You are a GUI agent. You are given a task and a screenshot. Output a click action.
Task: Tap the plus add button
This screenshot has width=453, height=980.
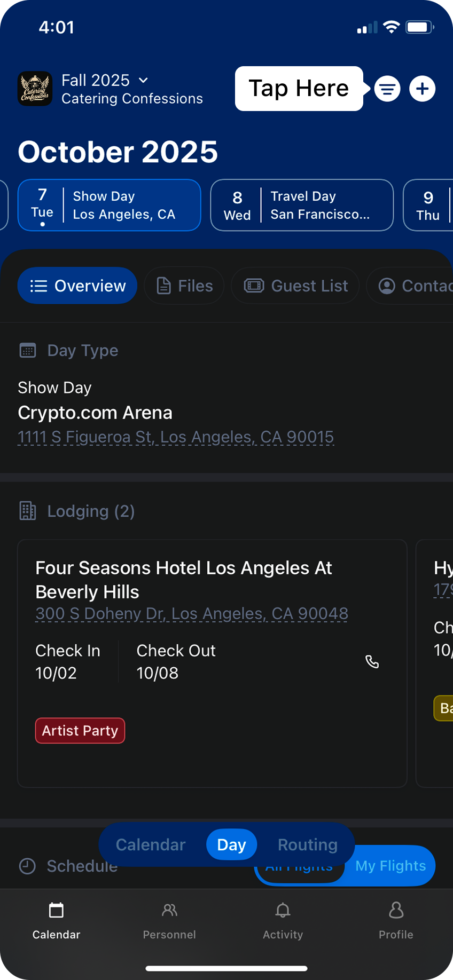click(x=422, y=89)
